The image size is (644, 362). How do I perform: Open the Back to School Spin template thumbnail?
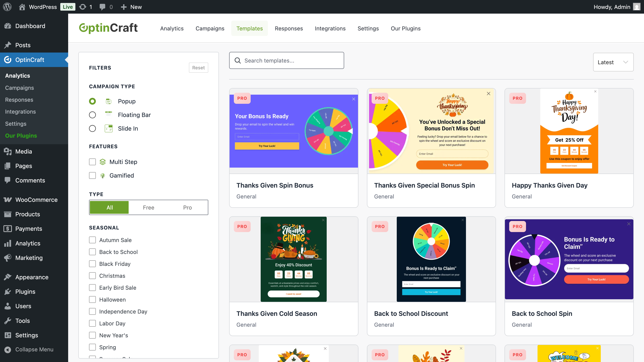pos(569,259)
